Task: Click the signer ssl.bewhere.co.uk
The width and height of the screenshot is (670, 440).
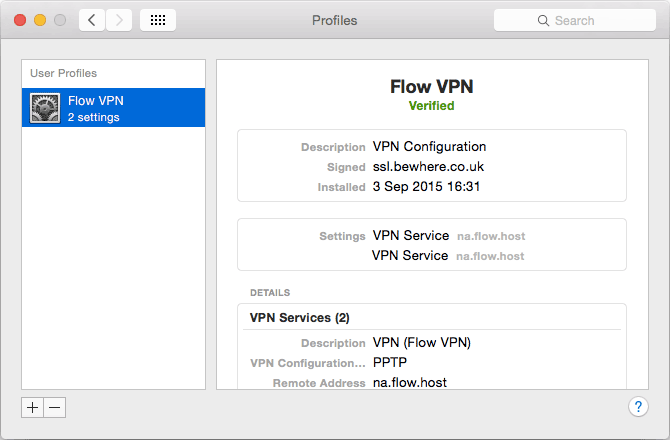Action: coord(428,167)
